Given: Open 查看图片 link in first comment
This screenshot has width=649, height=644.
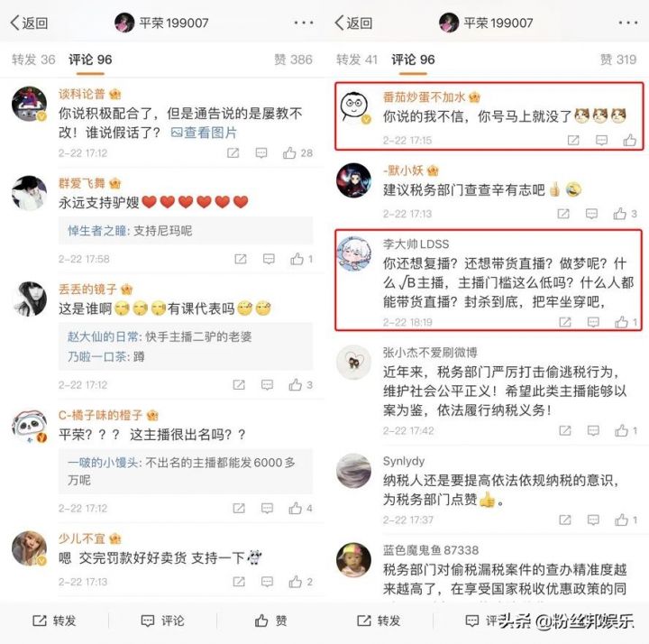Looking at the screenshot, I should 204,133.
